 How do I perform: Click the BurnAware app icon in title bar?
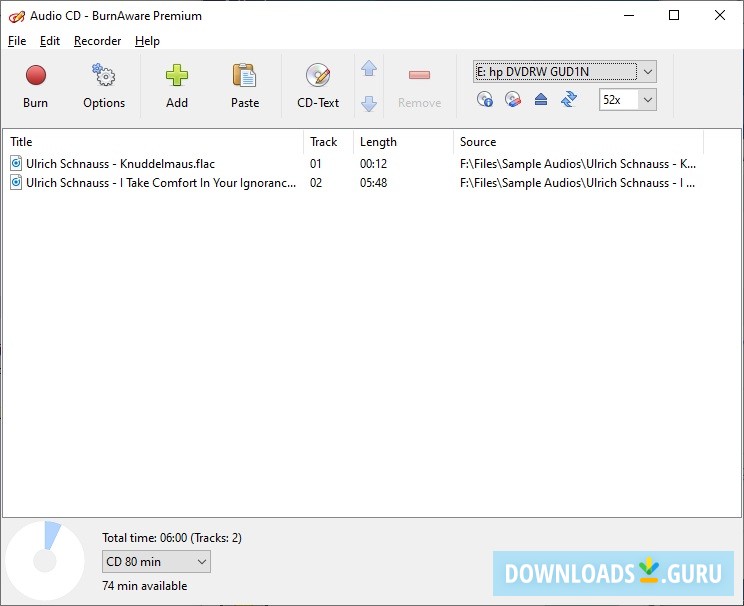(x=17, y=17)
